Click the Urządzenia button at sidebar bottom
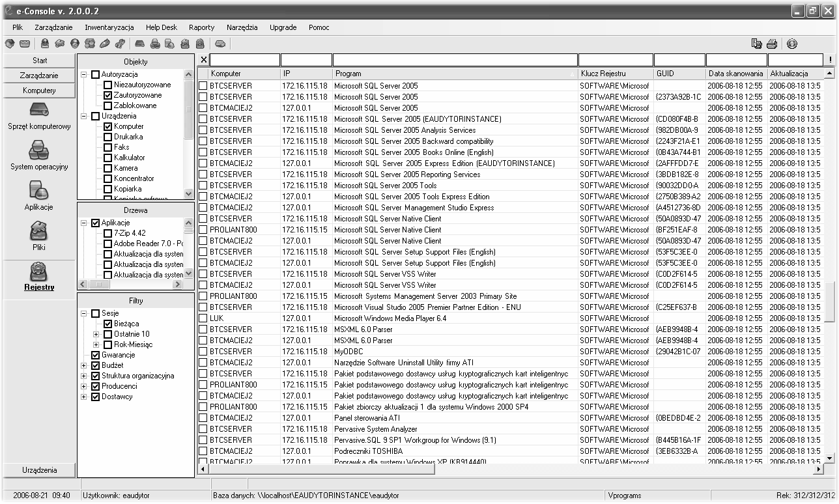839x504 pixels. click(x=39, y=470)
